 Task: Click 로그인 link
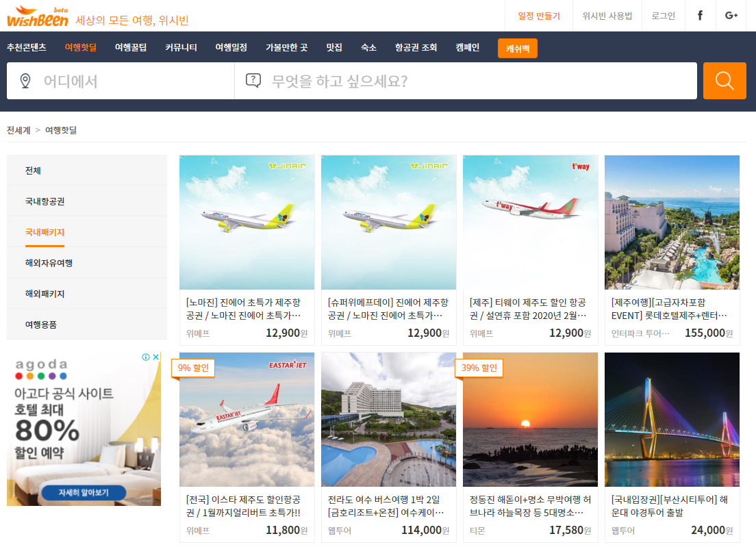click(663, 16)
